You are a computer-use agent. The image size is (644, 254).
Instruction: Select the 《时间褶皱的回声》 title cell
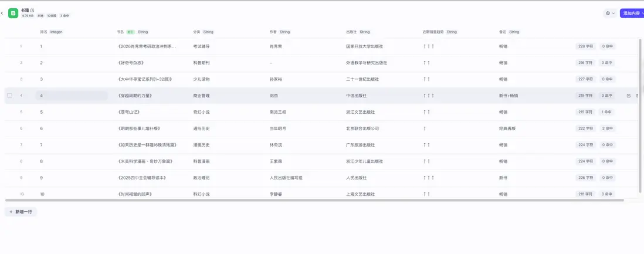[x=135, y=194]
